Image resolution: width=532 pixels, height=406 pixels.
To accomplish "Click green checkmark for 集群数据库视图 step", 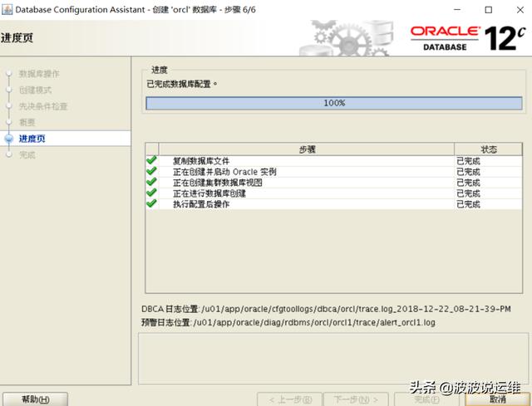I will click(151, 182).
